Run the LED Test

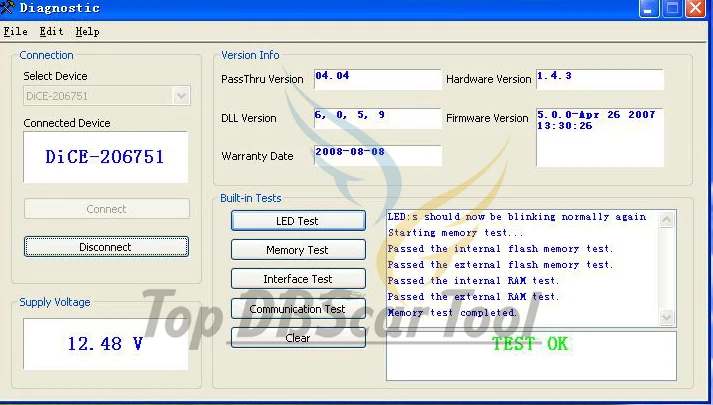pyautogui.click(x=298, y=221)
